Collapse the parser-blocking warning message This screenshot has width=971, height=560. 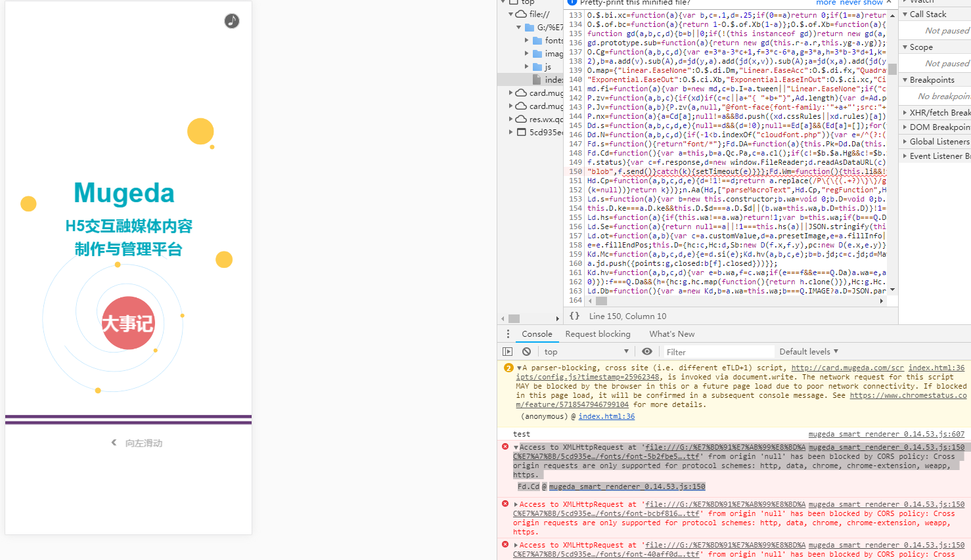coord(519,368)
